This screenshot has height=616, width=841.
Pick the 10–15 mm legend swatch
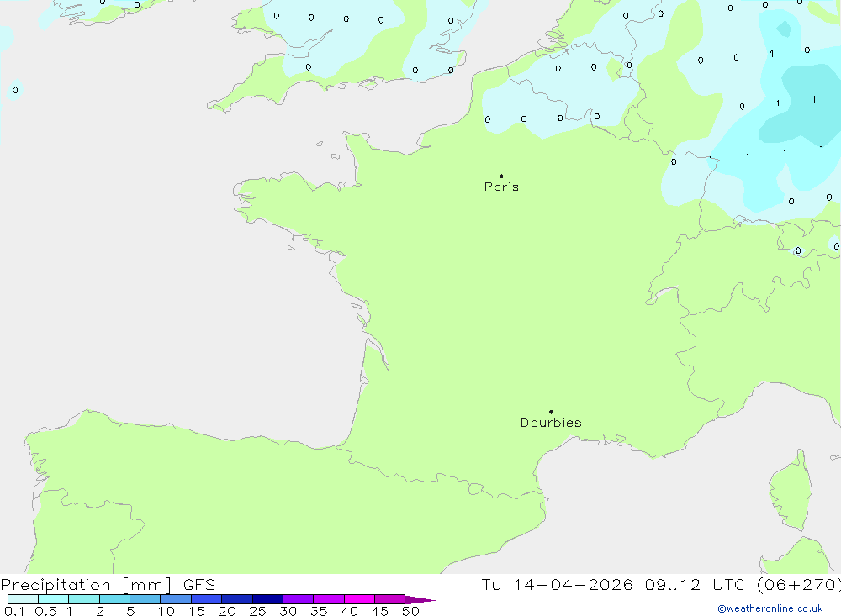176,599
